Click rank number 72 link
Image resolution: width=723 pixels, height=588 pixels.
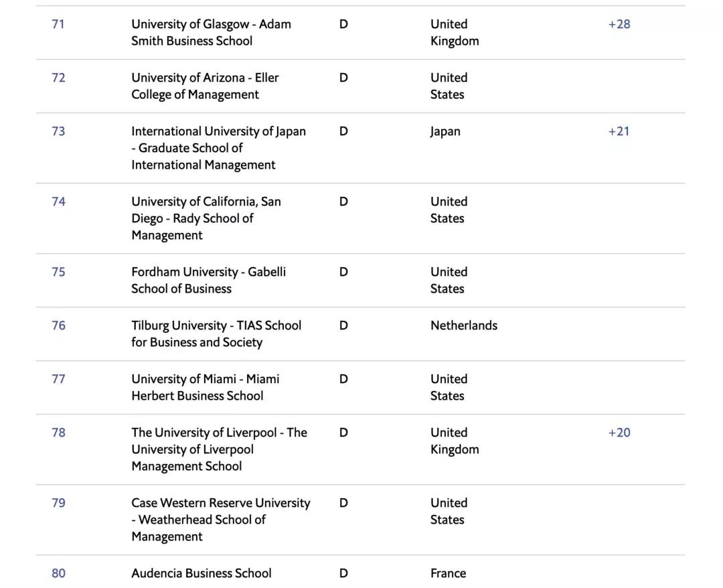click(58, 78)
